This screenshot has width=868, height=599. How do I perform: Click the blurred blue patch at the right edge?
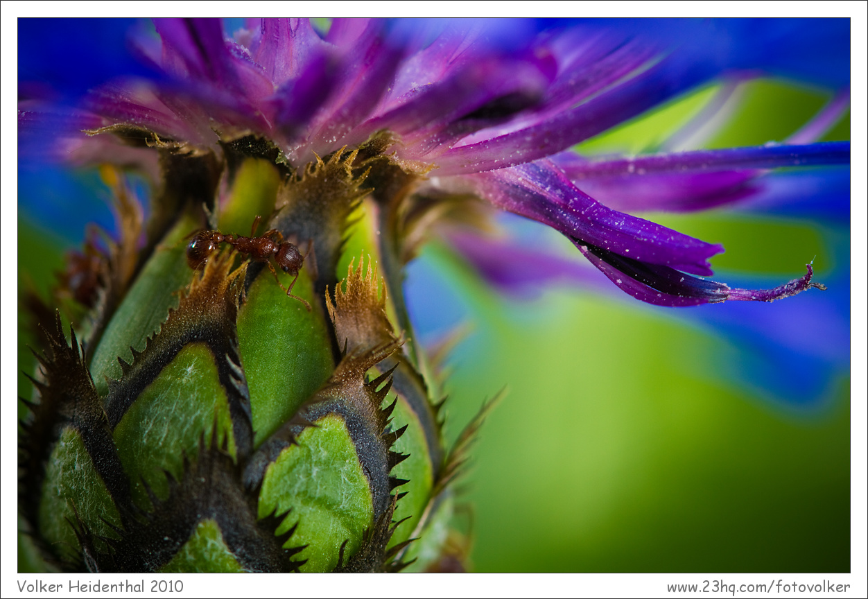[x=811, y=347]
